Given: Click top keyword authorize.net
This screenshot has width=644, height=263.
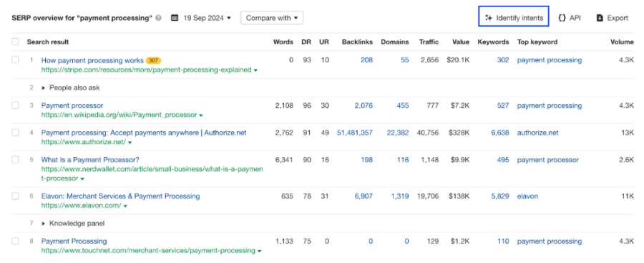Looking at the screenshot, I should [x=538, y=133].
